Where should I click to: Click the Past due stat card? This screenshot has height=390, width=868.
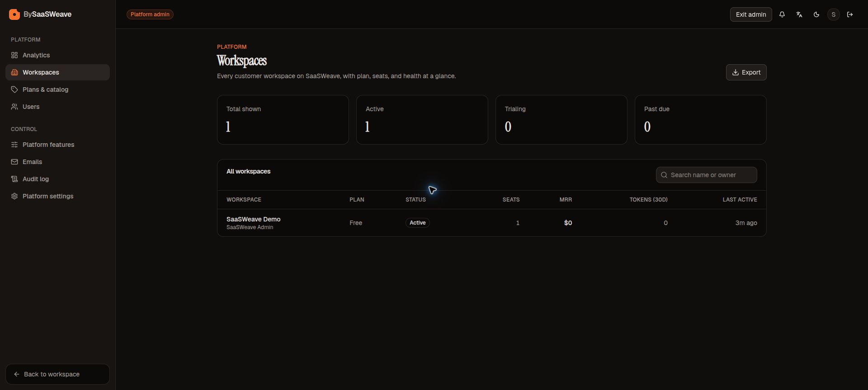(x=701, y=120)
